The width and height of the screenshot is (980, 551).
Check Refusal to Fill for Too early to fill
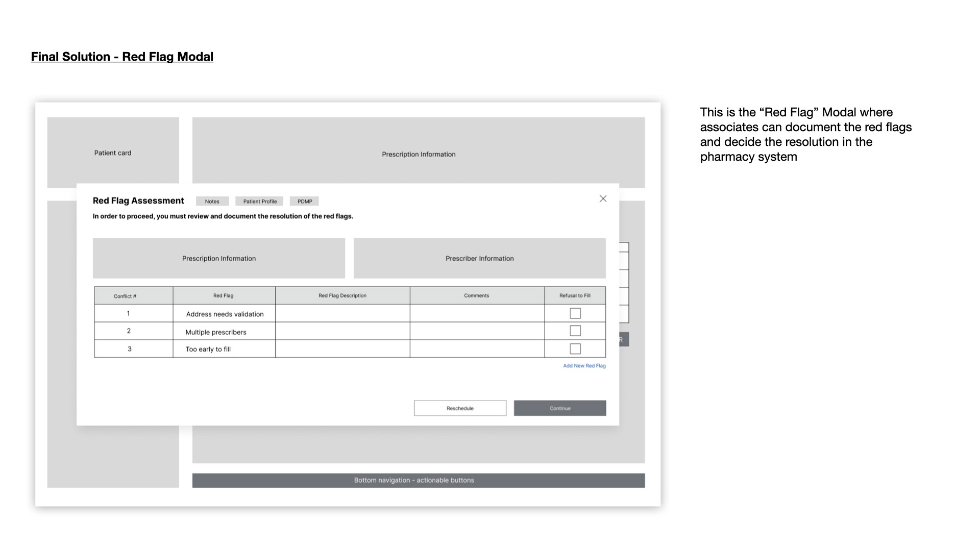pyautogui.click(x=575, y=349)
